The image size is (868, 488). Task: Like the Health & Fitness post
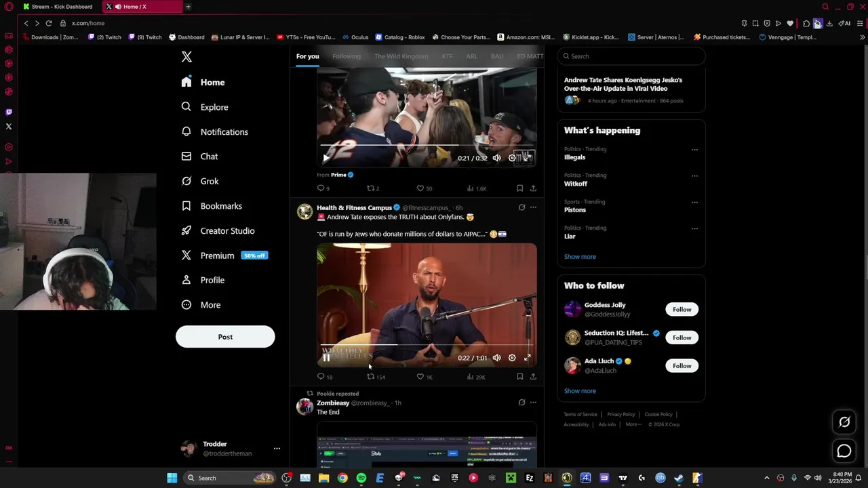coord(420,377)
